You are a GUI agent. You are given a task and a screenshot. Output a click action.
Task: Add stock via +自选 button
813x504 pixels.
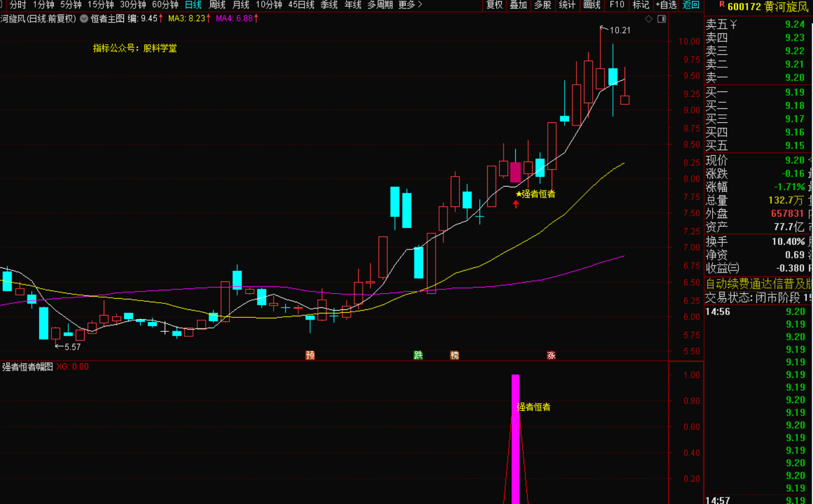[x=666, y=5]
